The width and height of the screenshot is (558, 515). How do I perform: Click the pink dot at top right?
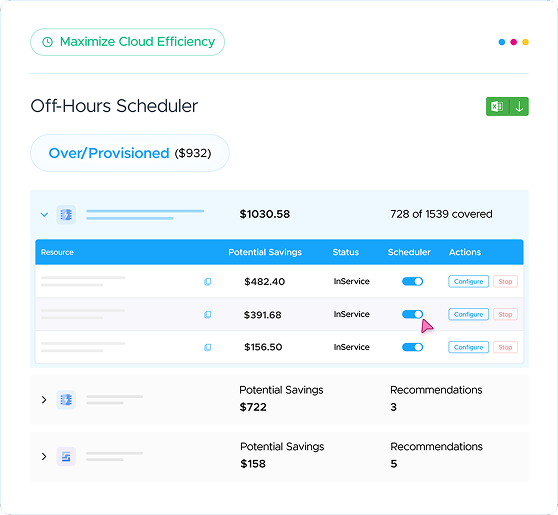coord(514,42)
